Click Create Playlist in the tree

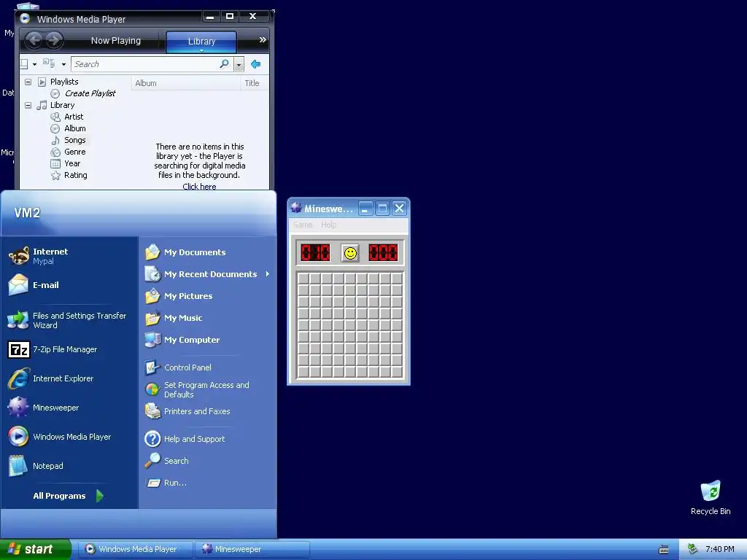click(90, 93)
